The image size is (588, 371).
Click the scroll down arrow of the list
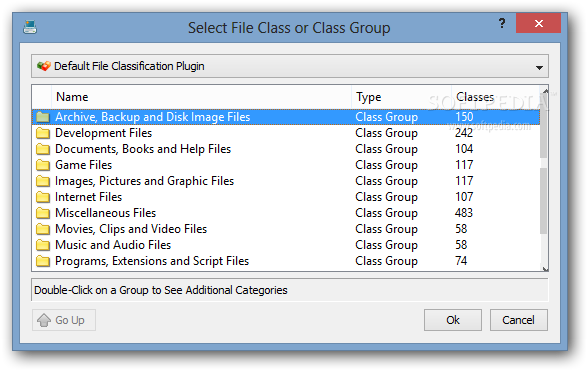tap(545, 269)
